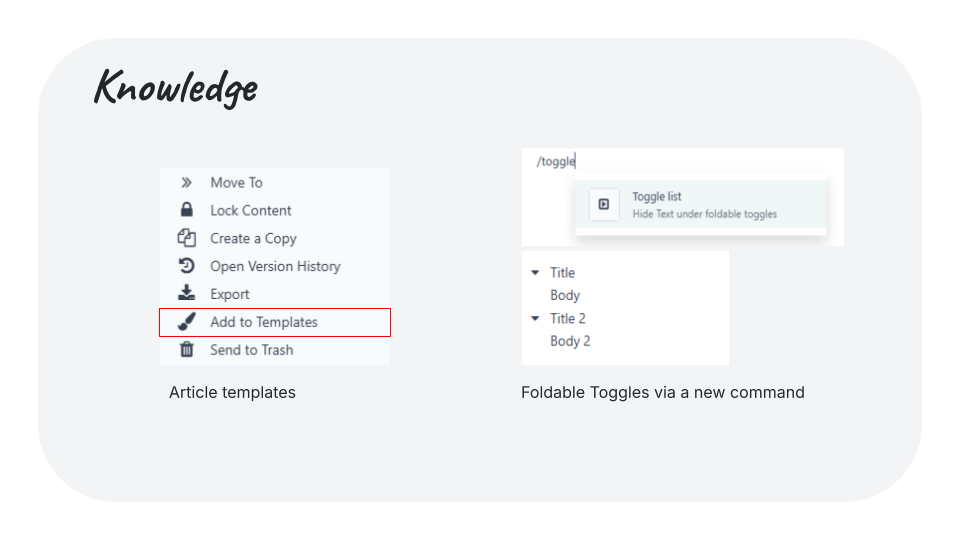
Task: Click the paintbrush icon for Add to Templates
Action: click(x=186, y=322)
